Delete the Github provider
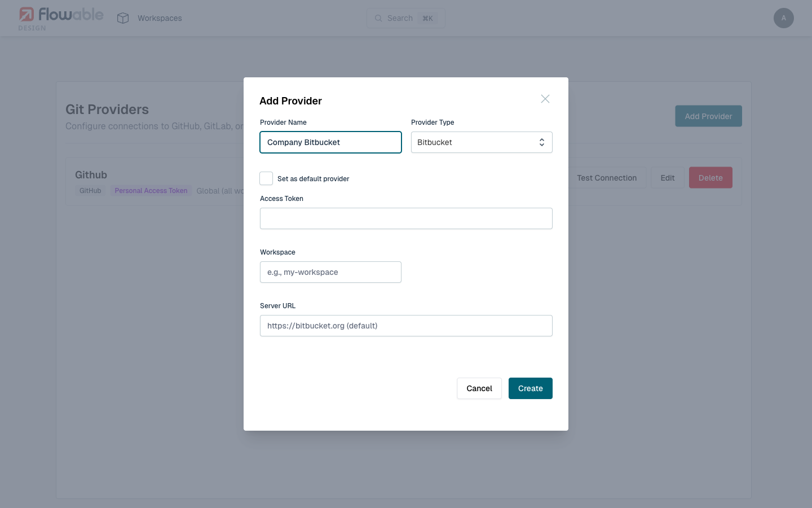The width and height of the screenshot is (812, 508). coord(710,178)
